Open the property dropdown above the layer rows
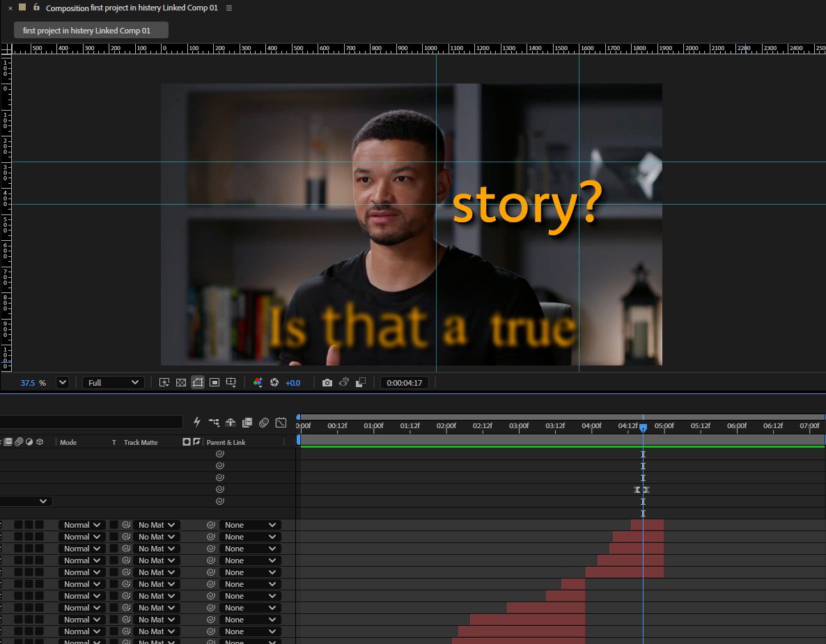This screenshot has width=826, height=644. point(25,501)
